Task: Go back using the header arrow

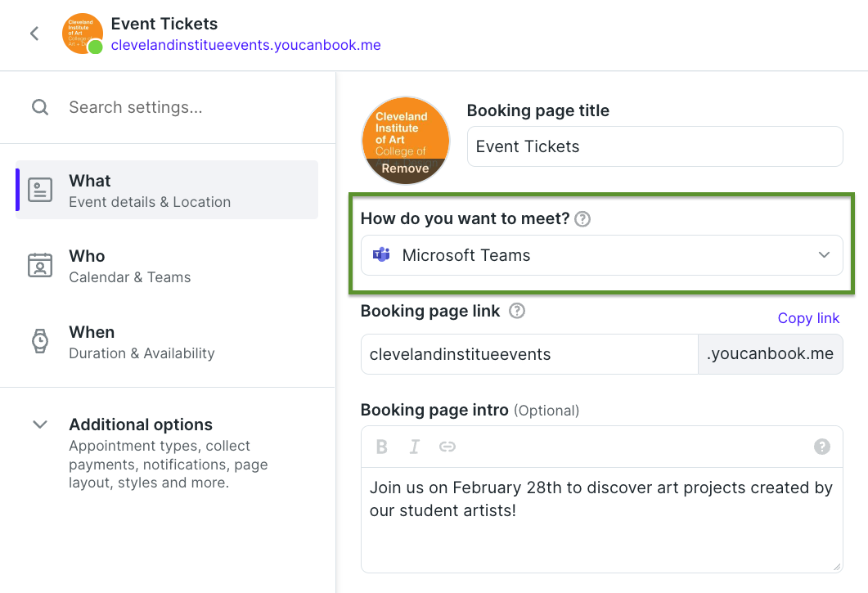Action: click(34, 34)
